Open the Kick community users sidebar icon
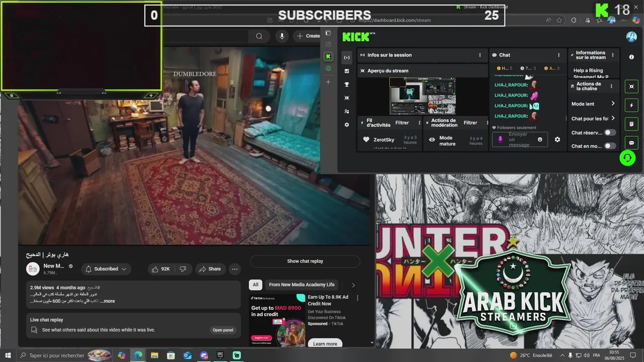 pos(347,111)
